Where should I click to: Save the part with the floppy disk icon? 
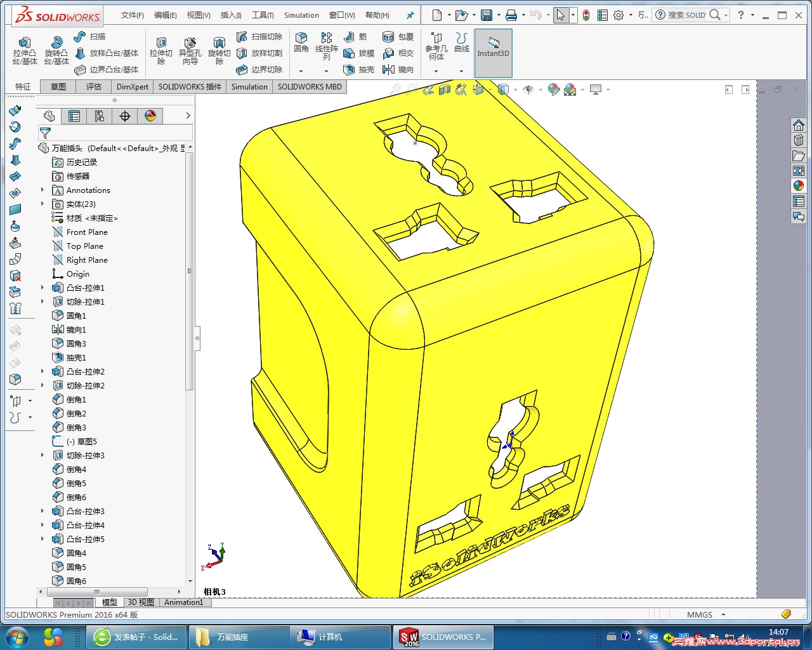coord(487,15)
